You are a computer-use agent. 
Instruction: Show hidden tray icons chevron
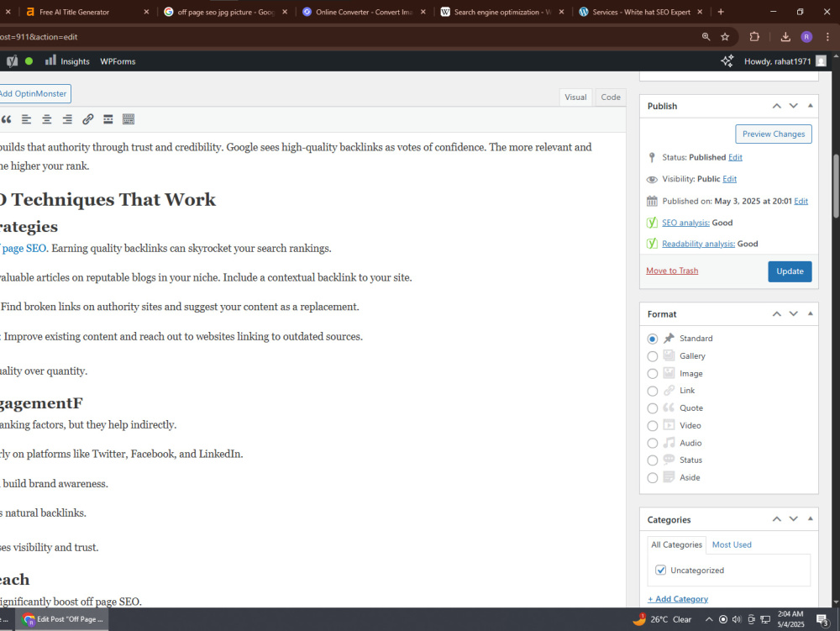[x=709, y=619]
